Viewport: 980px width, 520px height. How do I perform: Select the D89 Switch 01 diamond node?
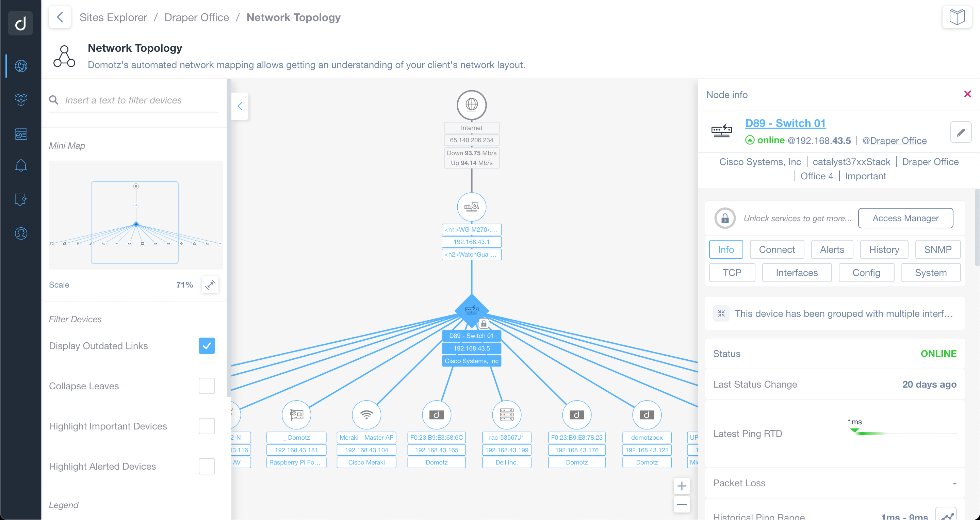point(471,310)
